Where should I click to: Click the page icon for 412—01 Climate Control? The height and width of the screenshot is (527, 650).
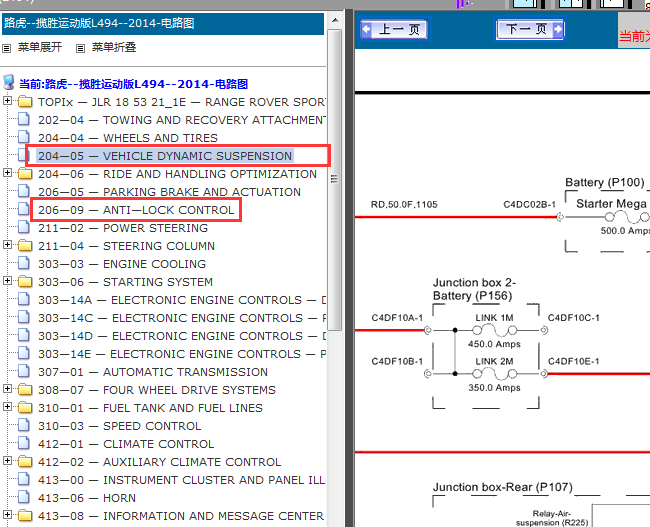coord(24,443)
